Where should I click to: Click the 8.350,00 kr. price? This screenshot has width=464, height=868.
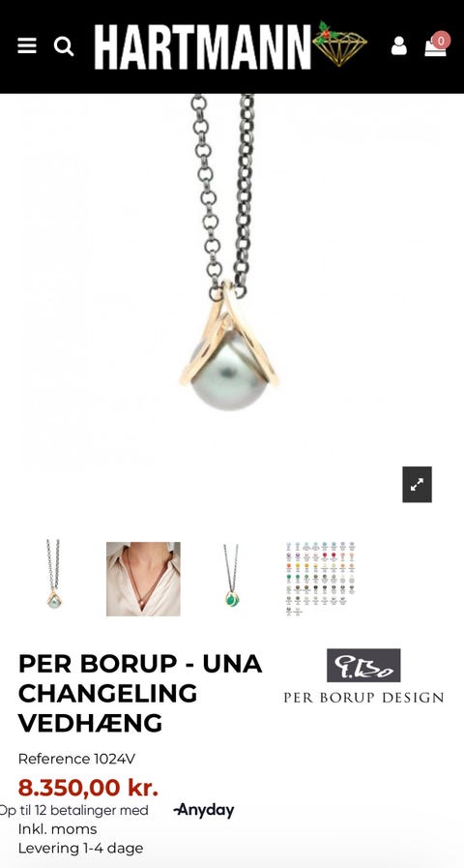pos(88,788)
